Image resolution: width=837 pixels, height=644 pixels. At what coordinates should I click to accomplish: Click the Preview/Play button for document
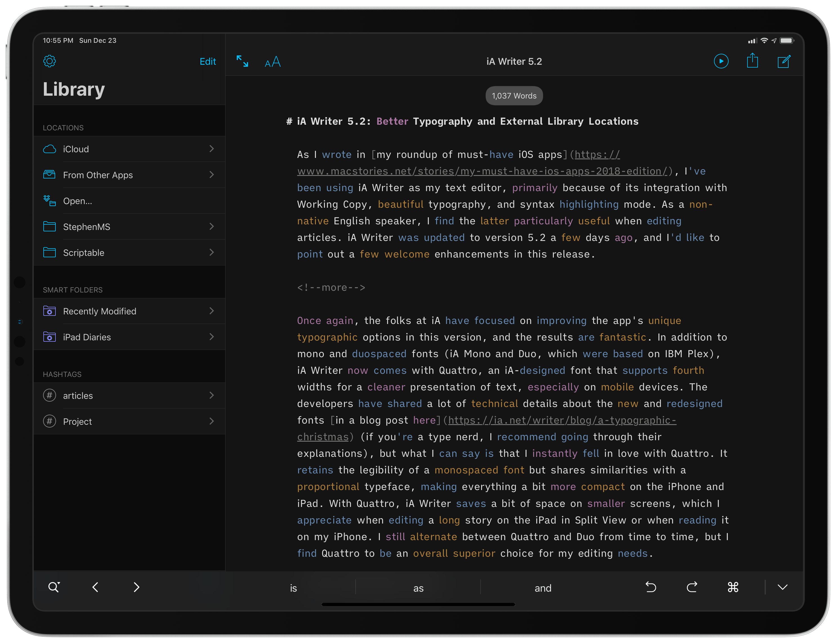point(721,62)
